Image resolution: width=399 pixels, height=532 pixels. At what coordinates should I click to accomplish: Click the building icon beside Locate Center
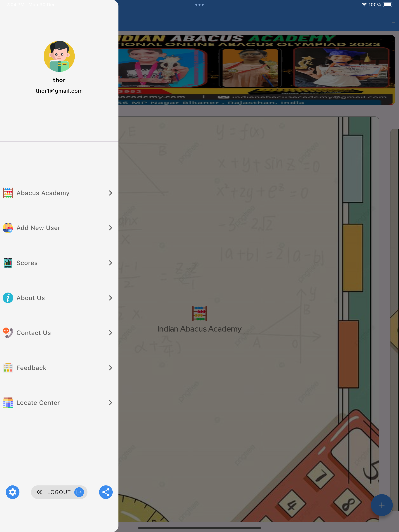(8, 403)
